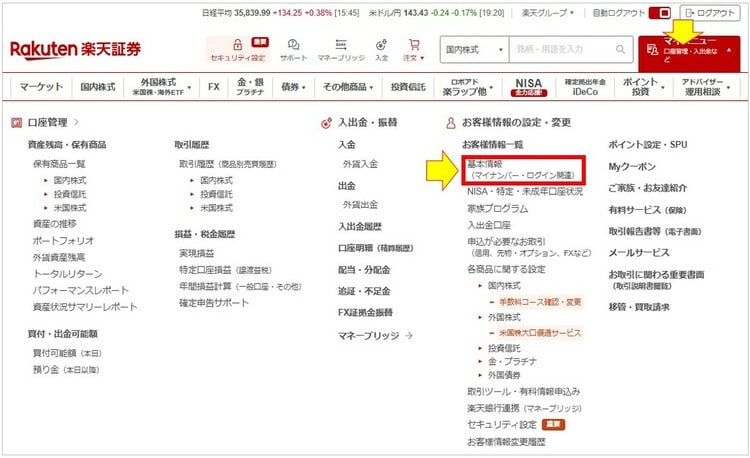This screenshot has height=458, width=750.
Task: Open the マネーブリッジ arrow link in 入出金 column
Action: (375, 336)
